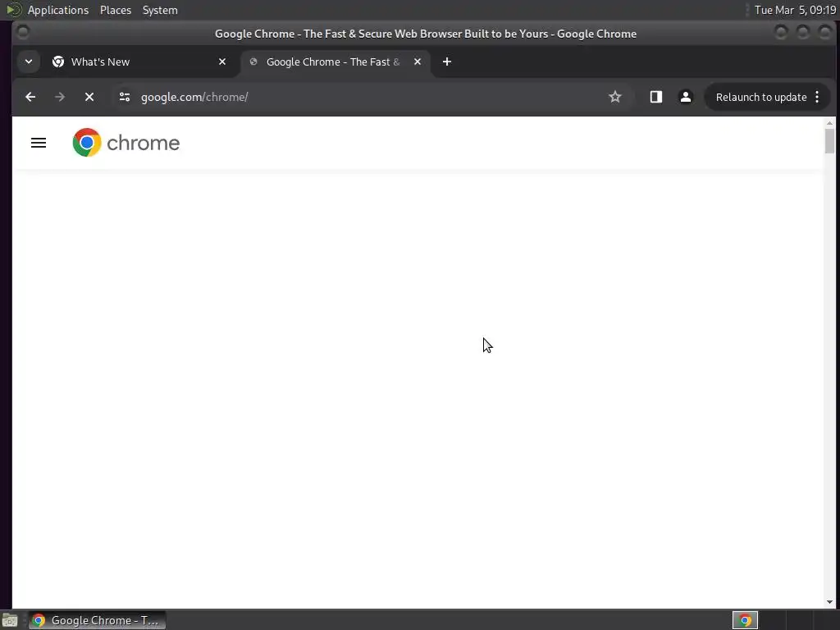Open the System menu

160,10
